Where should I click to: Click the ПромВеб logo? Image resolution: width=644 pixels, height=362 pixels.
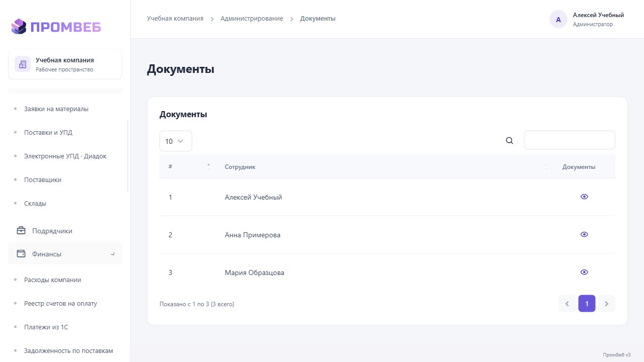tap(56, 26)
